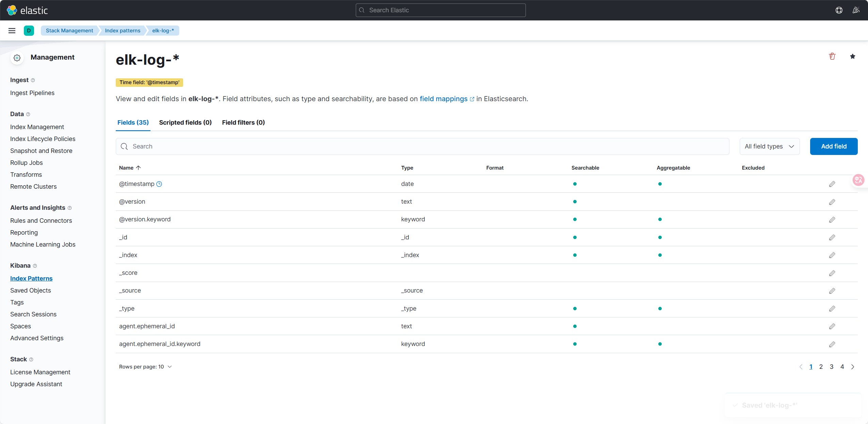868x424 pixels.
Task: Sort by the Name column header
Action: point(130,168)
